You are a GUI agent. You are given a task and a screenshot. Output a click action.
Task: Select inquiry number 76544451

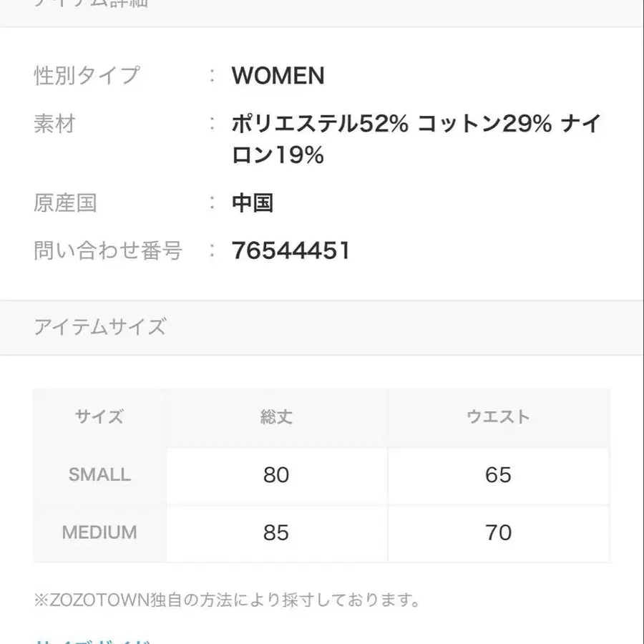pos(291,250)
